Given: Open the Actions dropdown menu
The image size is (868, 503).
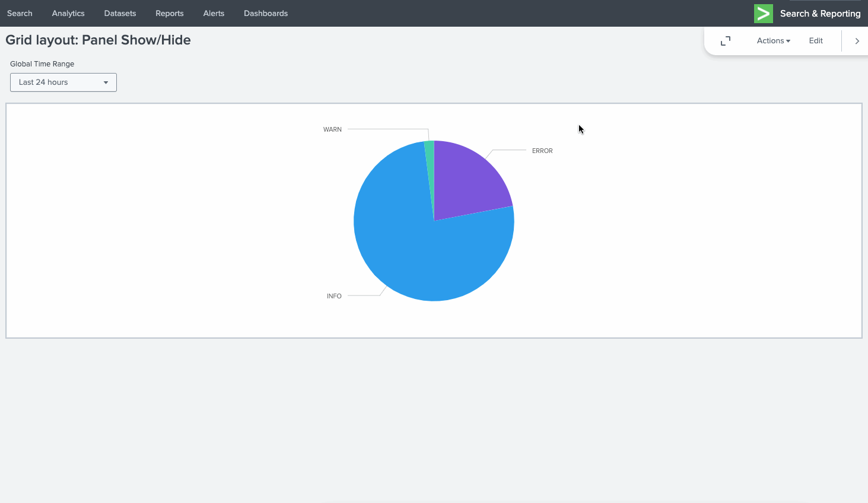Looking at the screenshot, I should coord(773,41).
